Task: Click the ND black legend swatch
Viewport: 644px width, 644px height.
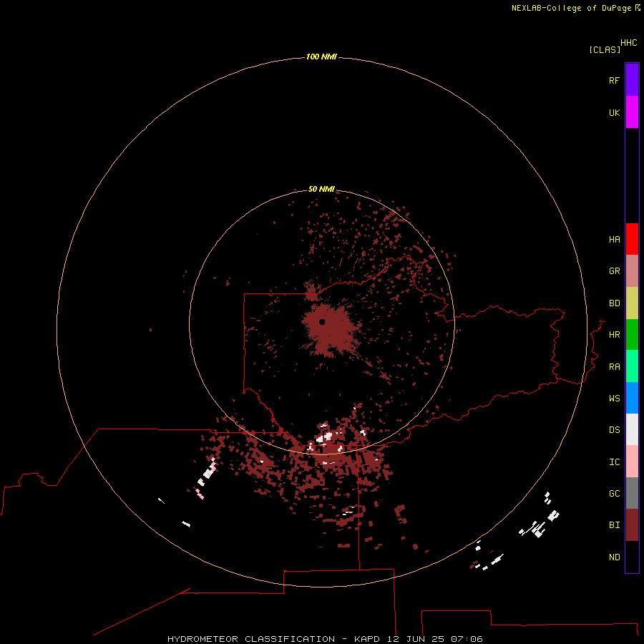Action: click(x=632, y=557)
